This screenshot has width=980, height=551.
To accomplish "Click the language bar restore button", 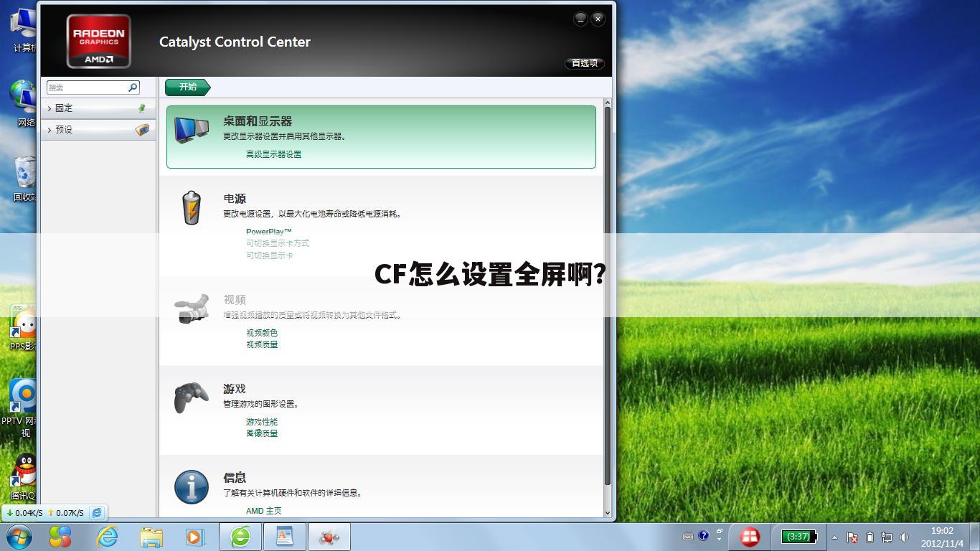I will [720, 532].
